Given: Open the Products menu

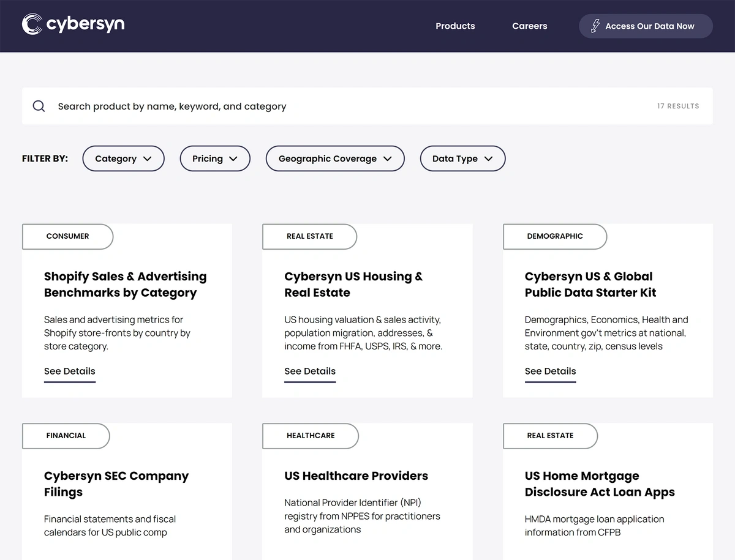Looking at the screenshot, I should 455,26.
